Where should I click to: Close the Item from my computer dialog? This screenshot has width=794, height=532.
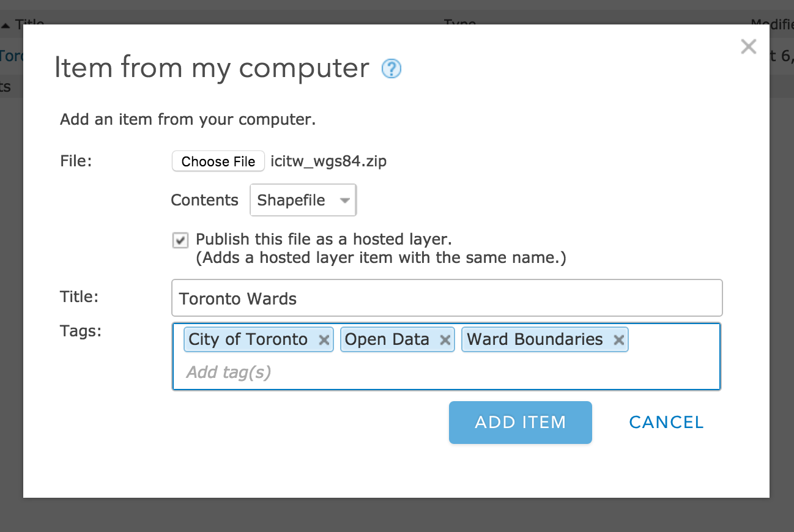click(x=748, y=46)
